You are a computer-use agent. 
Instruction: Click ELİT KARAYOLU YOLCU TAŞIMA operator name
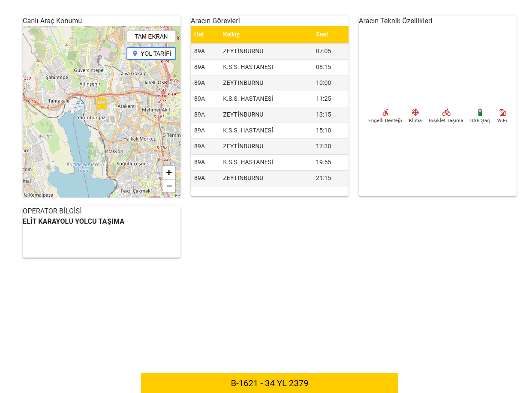coord(73,222)
